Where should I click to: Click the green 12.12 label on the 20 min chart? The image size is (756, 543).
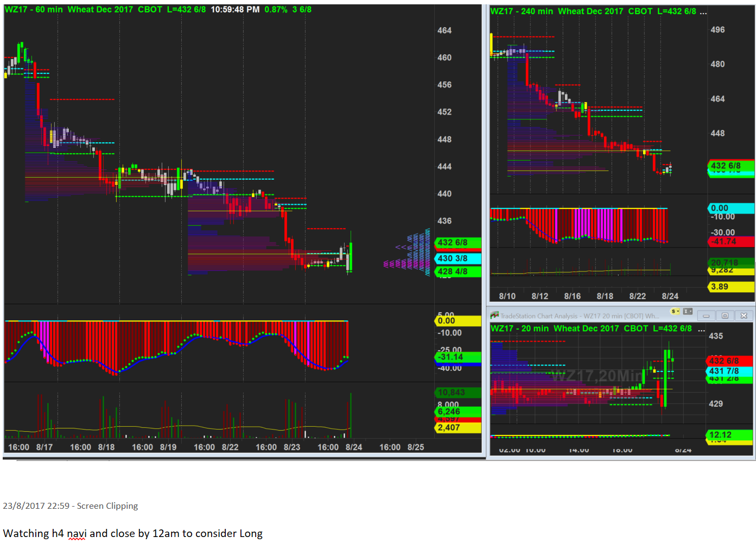coord(729,435)
